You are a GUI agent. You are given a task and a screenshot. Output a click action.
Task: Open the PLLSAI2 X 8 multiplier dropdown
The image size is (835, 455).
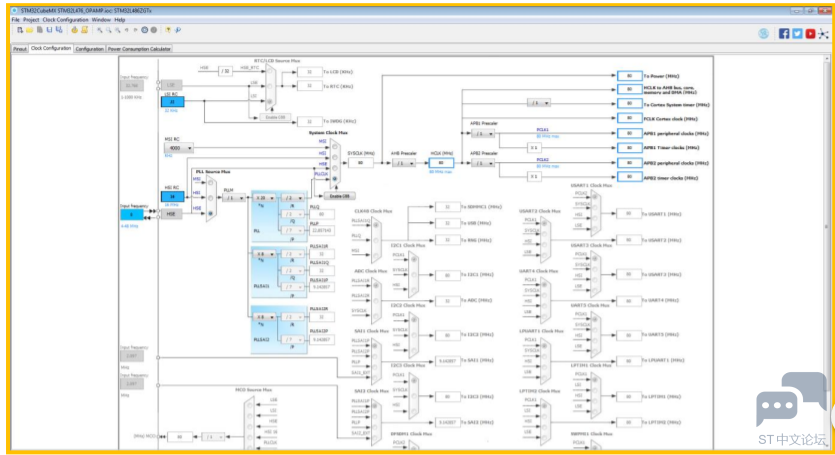tap(264, 317)
